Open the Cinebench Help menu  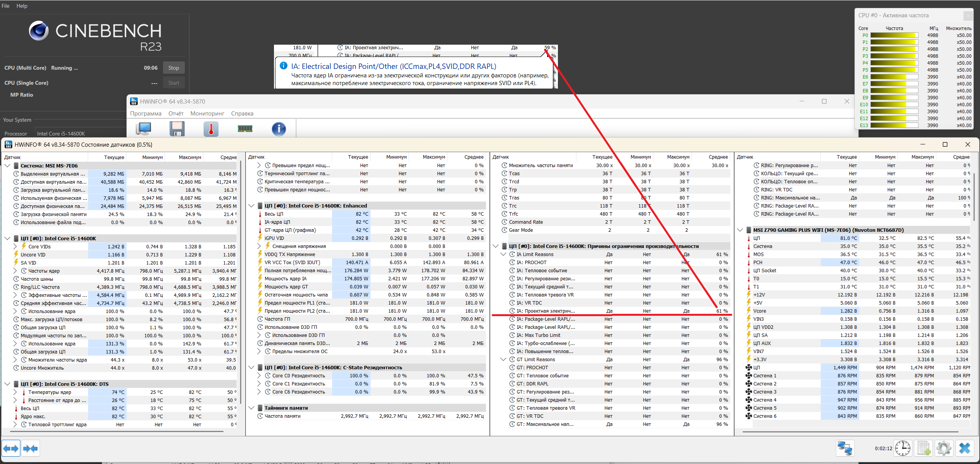[x=22, y=6]
